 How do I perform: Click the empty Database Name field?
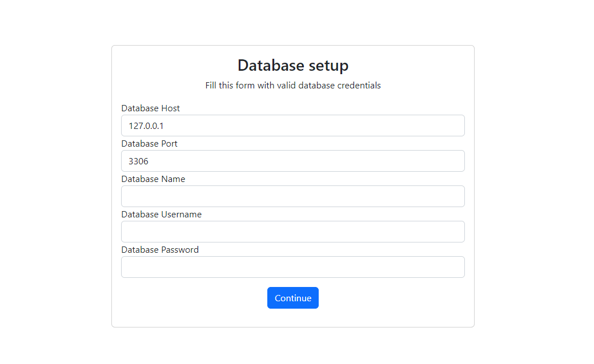click(x=292, y=196)
